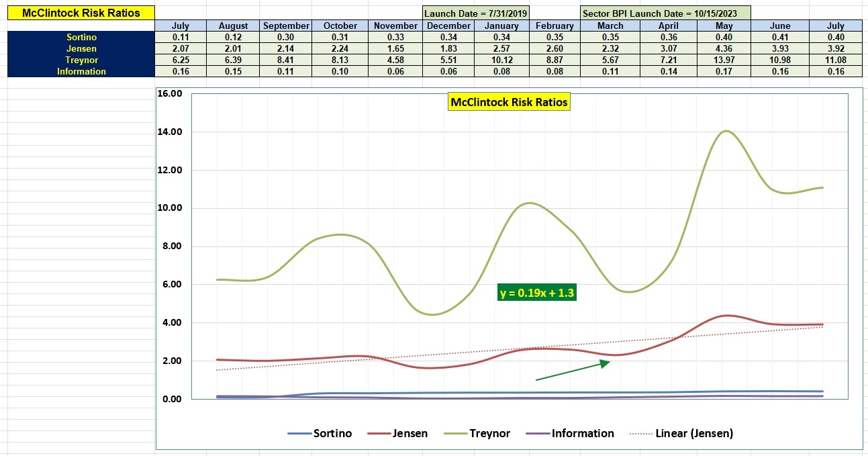Select the yellow McClintock Risk Ratios header cell
The width and height of the screenshot is (868, 456).
coord(81,13)
